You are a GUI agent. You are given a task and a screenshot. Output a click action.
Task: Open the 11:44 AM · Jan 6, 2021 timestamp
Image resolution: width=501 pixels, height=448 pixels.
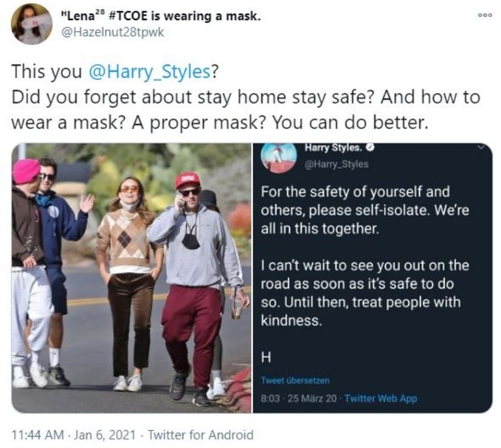(73, 434)
